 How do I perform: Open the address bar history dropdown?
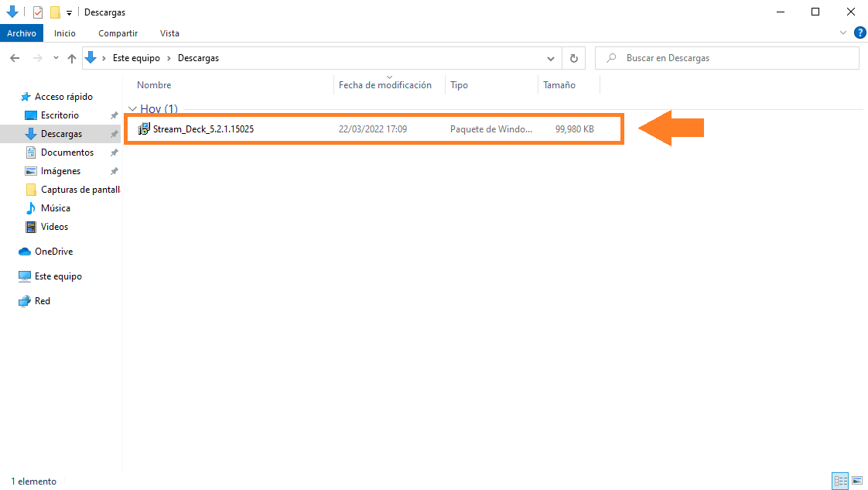coord(551,58)
